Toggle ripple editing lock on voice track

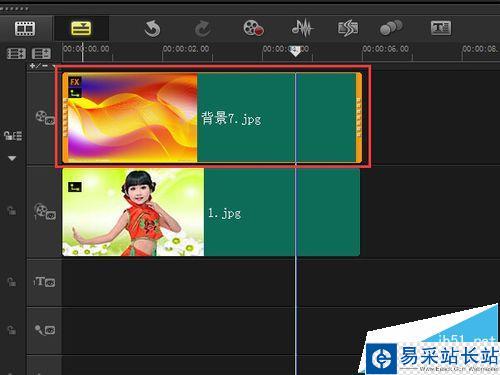coord(12,330)
